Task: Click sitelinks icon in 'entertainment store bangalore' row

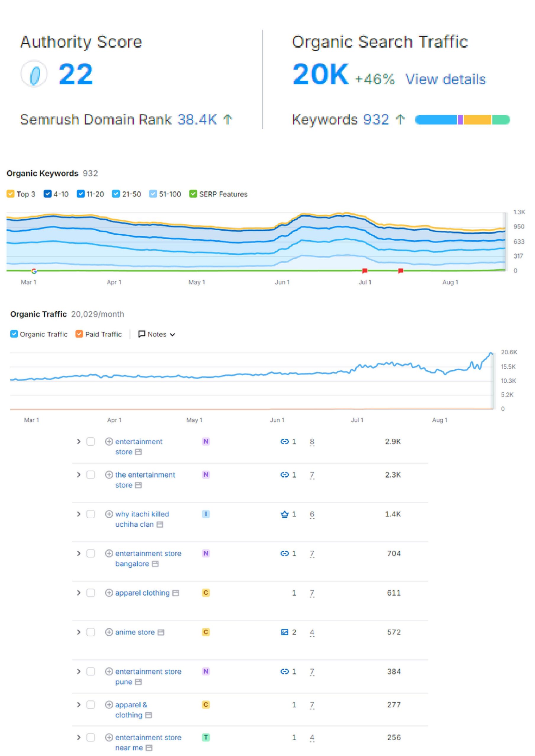Action: point(284,553)
